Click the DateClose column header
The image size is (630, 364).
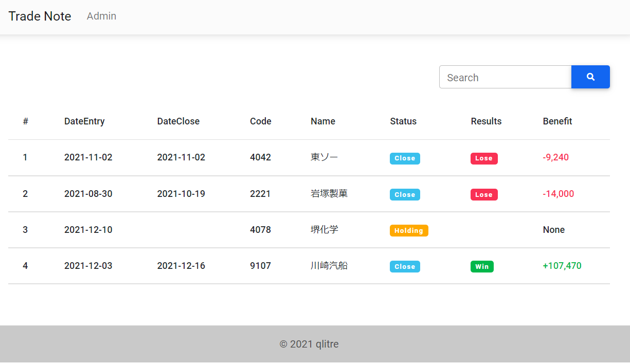tap(178, 121)
